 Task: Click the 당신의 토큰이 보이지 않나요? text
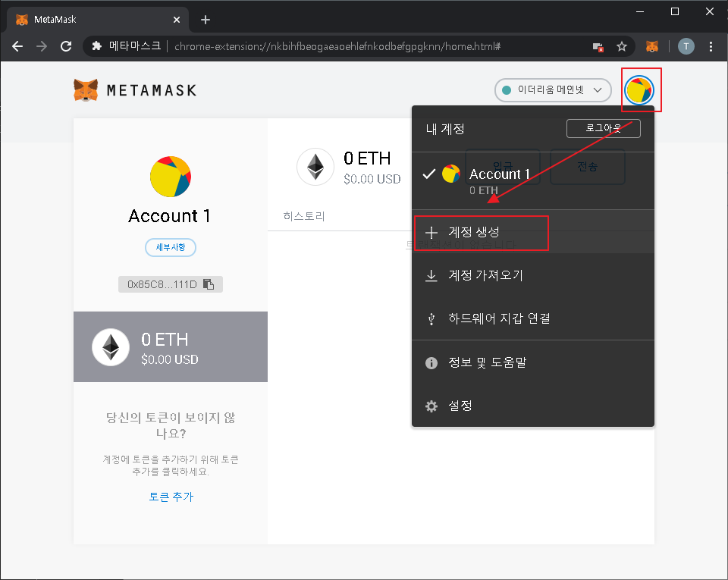click(171, 425)
